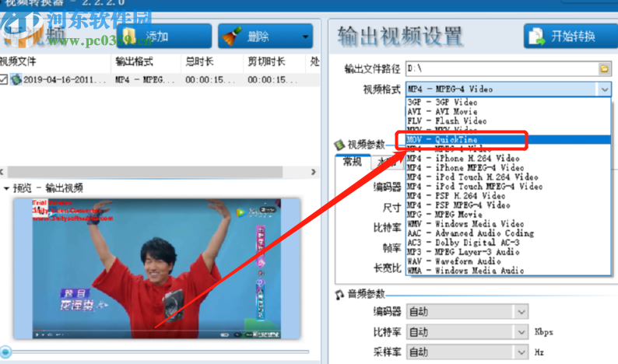Uncheck the 2019-04-16 video file checkbox

click(5, 79)
